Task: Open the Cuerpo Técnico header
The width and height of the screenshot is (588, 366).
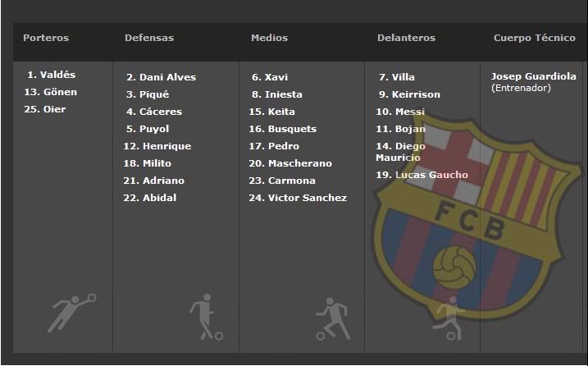Action: (x=535, y=38)
